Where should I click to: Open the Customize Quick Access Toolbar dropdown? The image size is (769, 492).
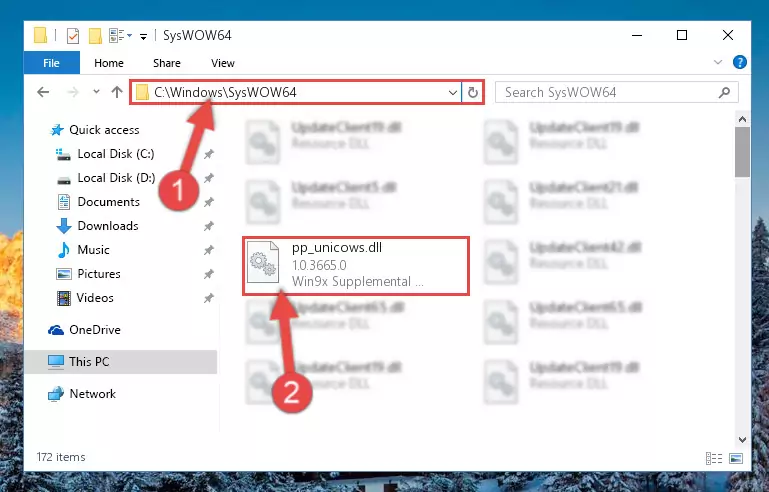(x=143, y=36)
